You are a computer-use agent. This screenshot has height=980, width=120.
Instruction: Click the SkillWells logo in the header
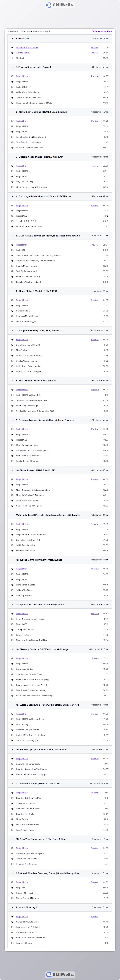[x=60, y=5]
